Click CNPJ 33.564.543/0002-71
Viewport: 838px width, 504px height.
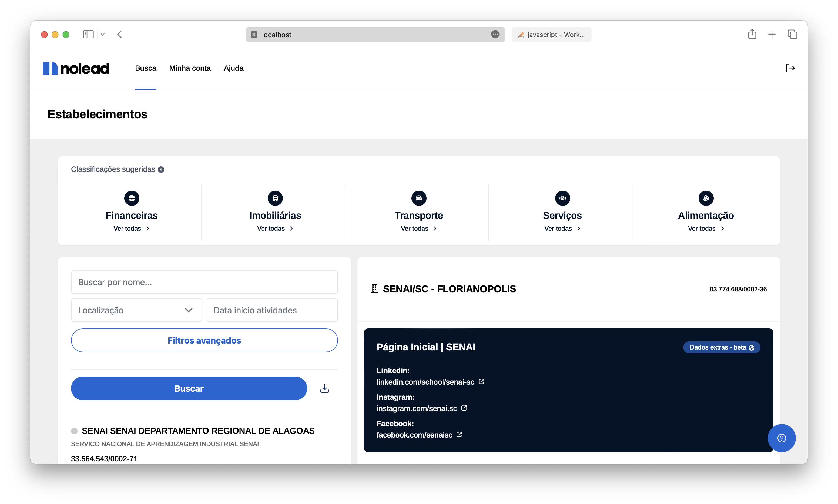104,459
